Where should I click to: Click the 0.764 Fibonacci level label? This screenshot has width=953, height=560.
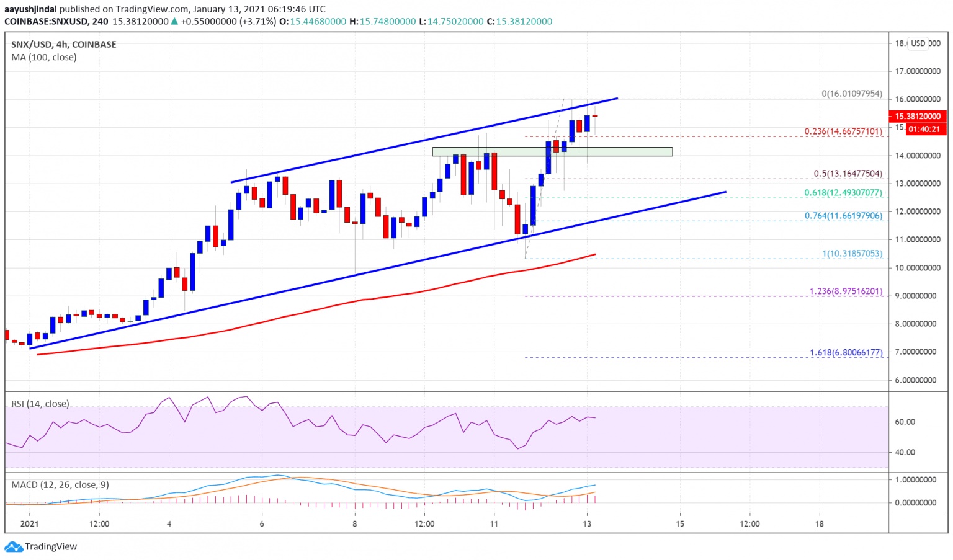pos(843,216)
